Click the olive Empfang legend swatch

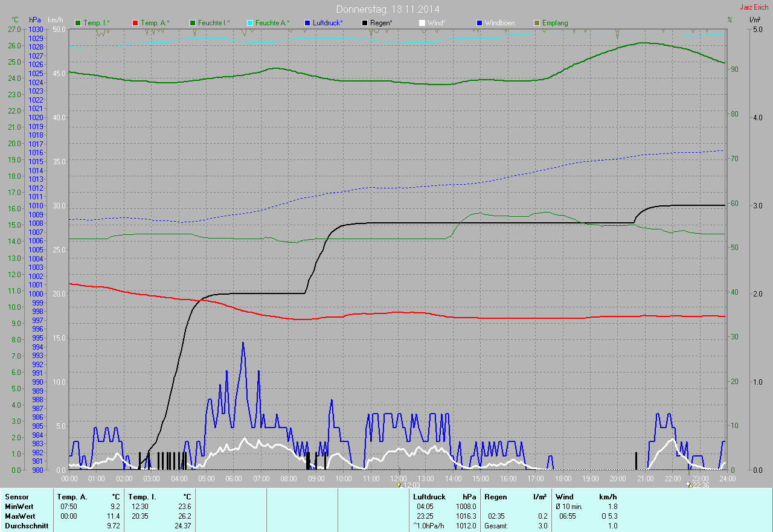(x=537, y=23)
